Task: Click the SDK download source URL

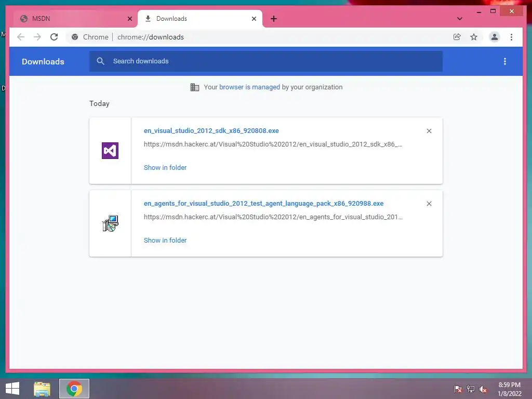Action: coord(273,144)
